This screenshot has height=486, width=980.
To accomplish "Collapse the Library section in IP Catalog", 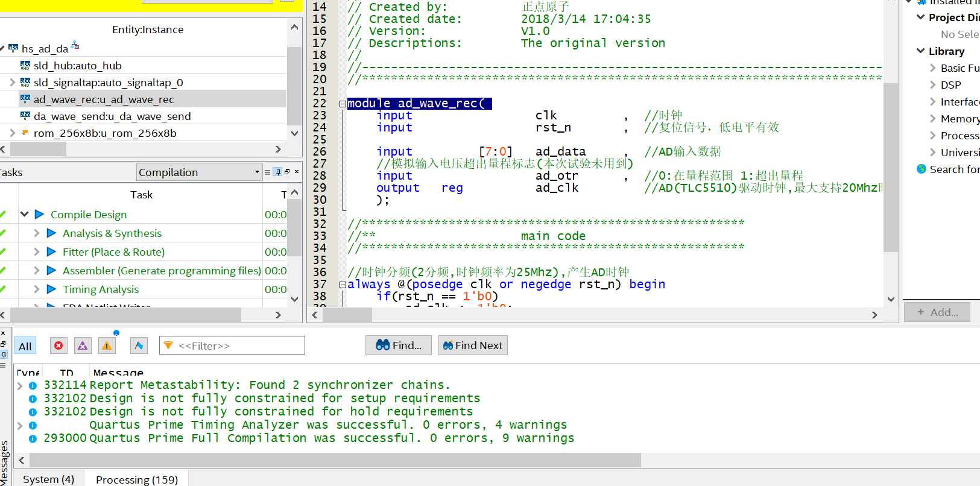I will (920, 51).
